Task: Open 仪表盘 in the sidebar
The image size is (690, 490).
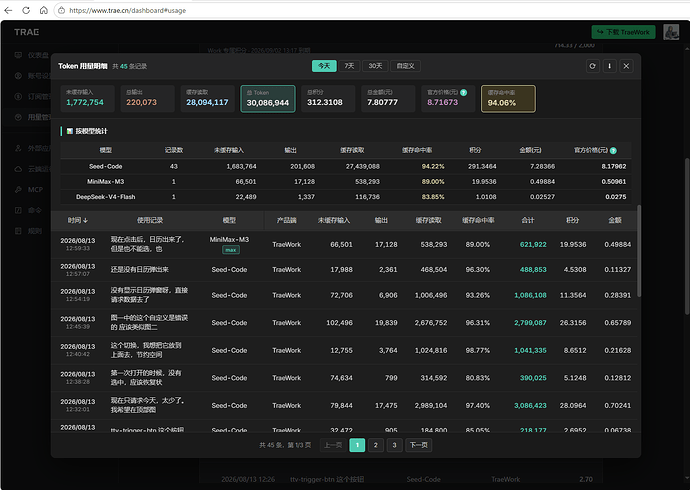Action: tap(38, 55)
